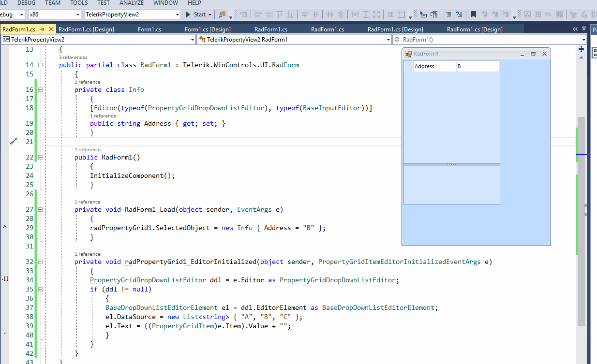Open the Start button's dropdown arrow
Image resolution: width=597 pixels, height=364 pixels.
pos(210,15)
